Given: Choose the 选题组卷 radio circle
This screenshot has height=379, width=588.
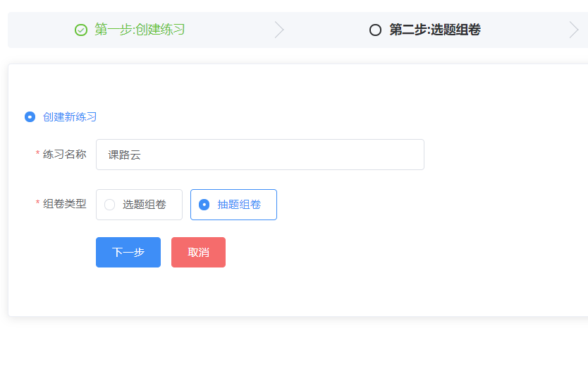Looking at the screenshot, I should (x=109, y=205).
